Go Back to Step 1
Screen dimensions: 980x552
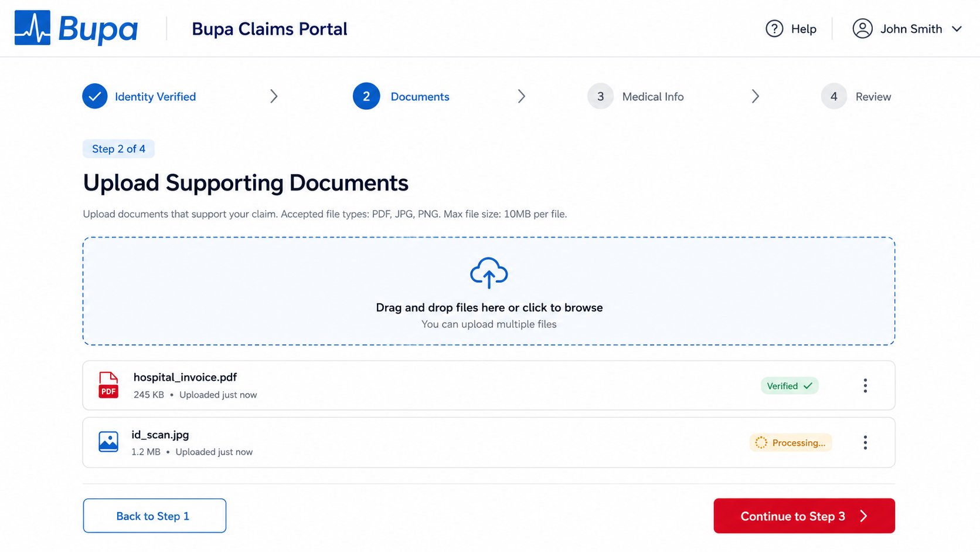(x=155, y=516)
